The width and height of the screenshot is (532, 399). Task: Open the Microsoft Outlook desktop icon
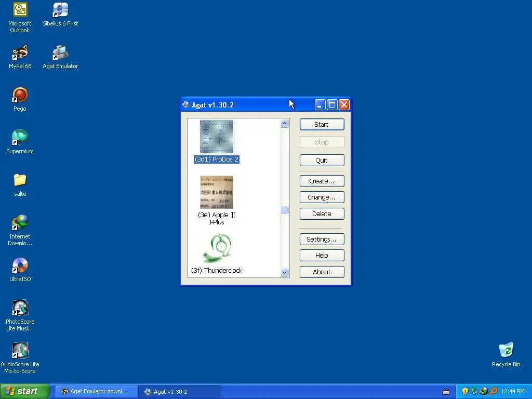(20, 17)
